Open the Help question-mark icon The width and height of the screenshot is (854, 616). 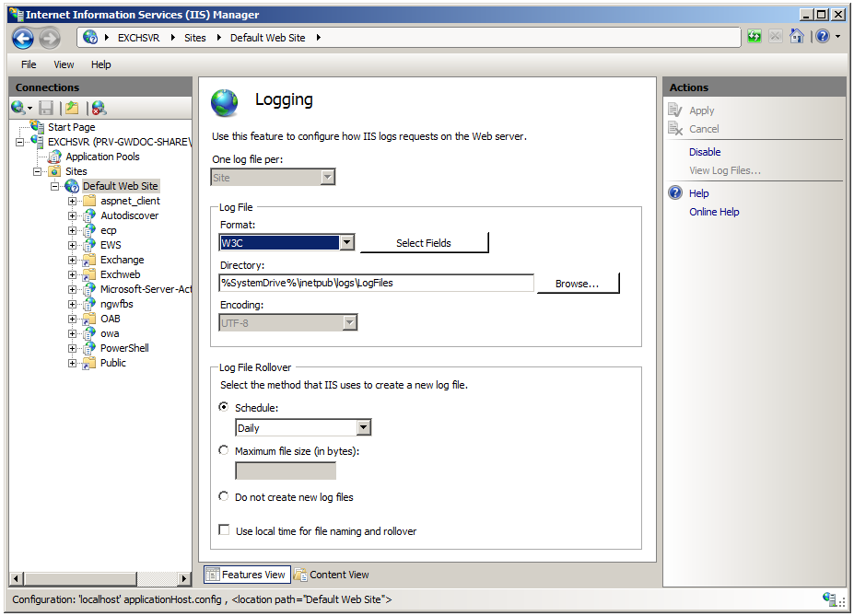point(821,35)
